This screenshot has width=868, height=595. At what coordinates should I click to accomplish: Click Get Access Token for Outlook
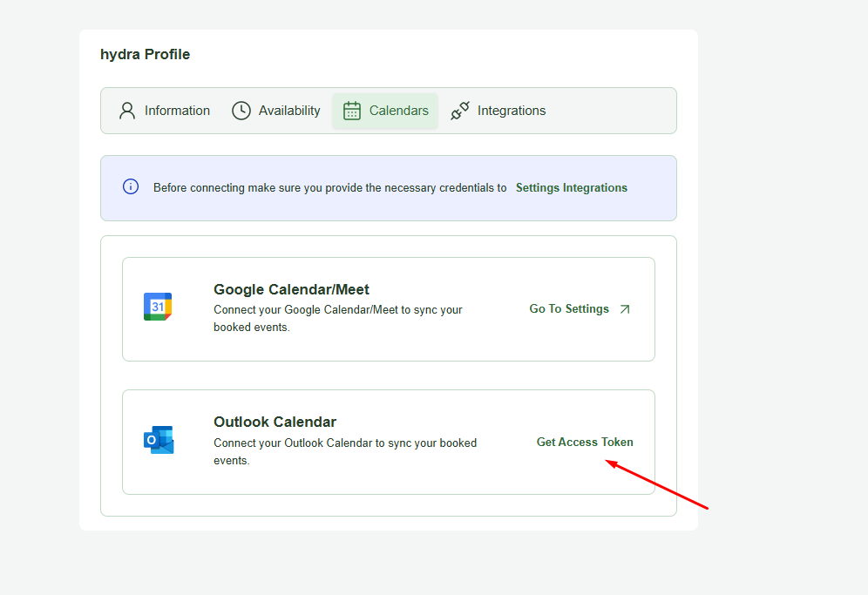(x=585, y=443)
